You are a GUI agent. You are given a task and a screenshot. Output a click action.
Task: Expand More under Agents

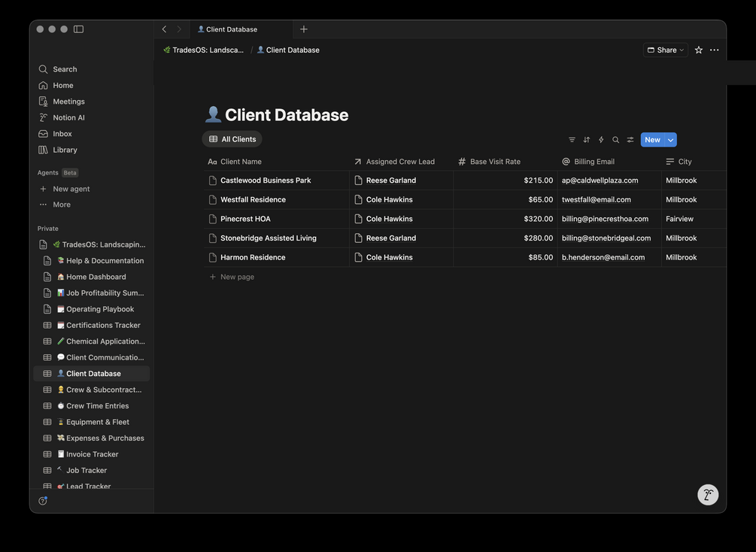tap(62, 205)
